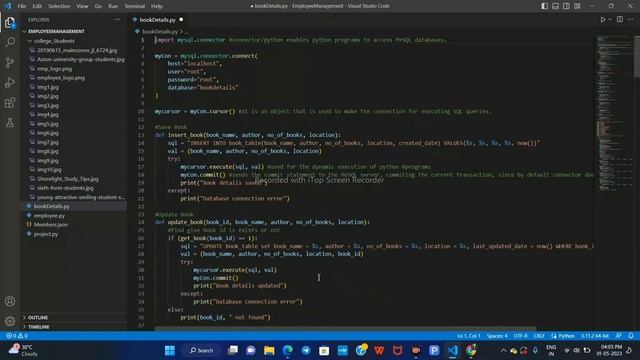640x360 pixels.
Task: Click the Run Python File play button
Action: coord(602,20)
